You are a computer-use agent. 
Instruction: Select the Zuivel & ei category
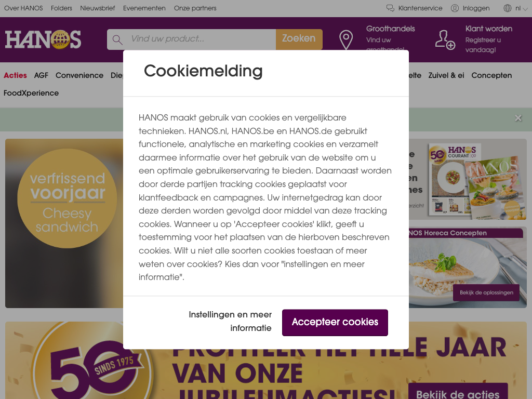pos(446,75)
